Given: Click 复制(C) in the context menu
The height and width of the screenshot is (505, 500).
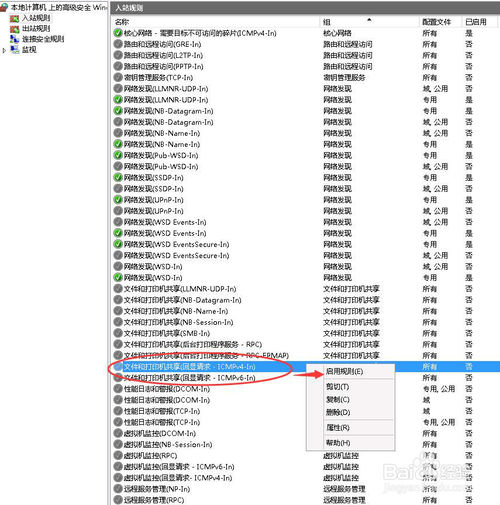Looking at the screenshot, I should coord(338,399).
